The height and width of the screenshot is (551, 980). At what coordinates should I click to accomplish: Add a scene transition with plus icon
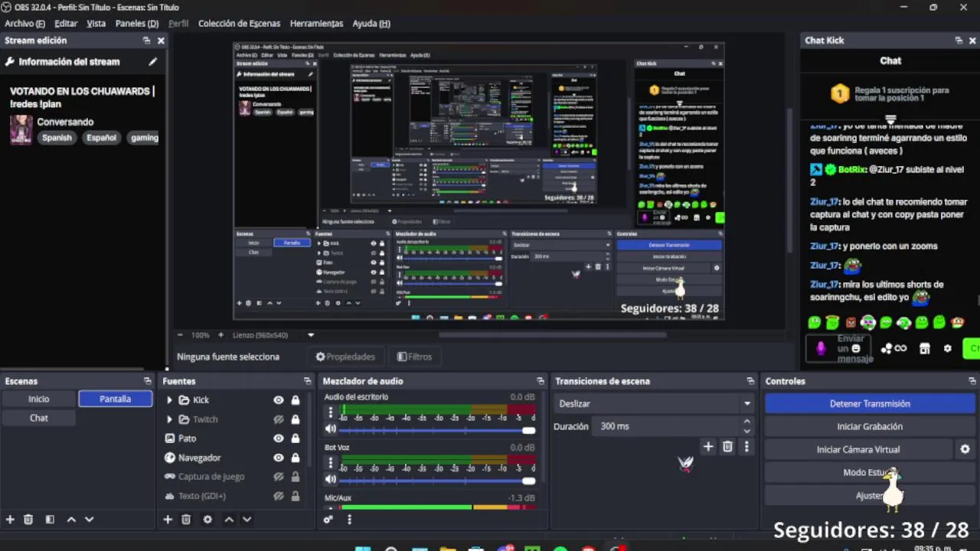(708, 446)
